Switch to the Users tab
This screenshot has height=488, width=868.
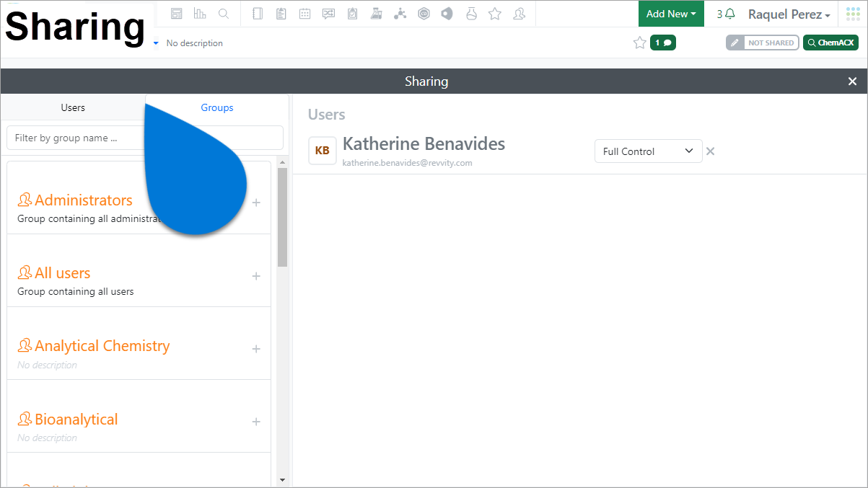click(x=73, y=107)
